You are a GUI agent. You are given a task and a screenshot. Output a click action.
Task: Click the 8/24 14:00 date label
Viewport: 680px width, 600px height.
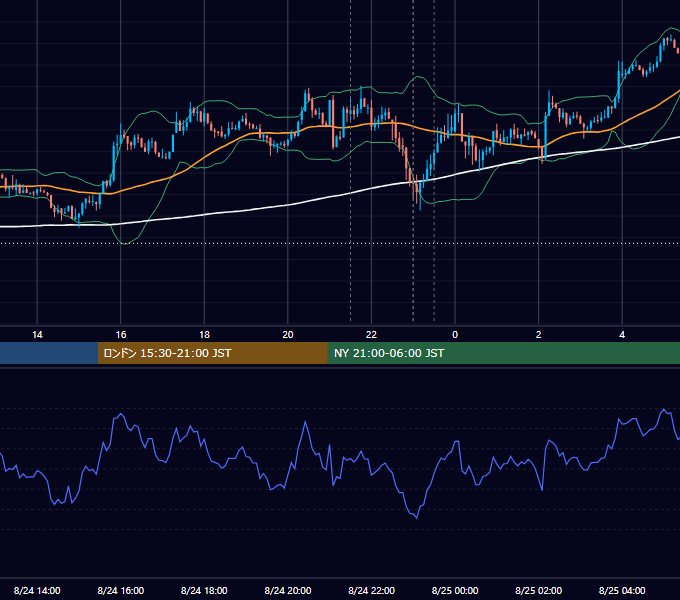pyautogui.click(x=37, y=590)
